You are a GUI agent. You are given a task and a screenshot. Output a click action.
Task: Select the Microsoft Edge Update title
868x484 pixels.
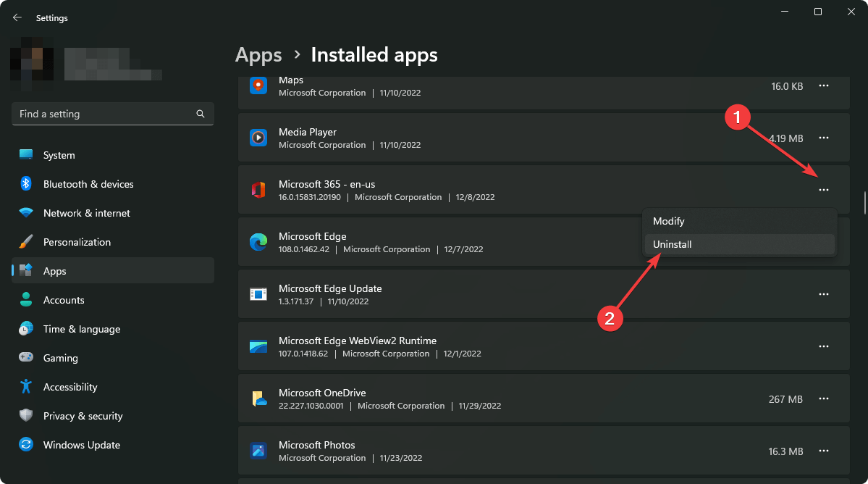(330, 288)
